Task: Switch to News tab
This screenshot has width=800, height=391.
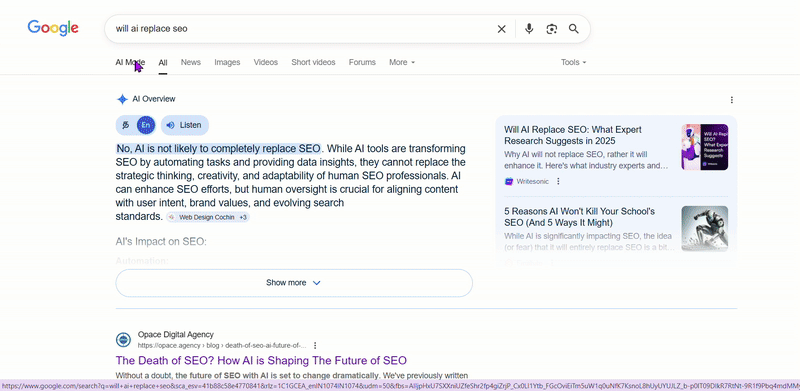Action: 191,62
